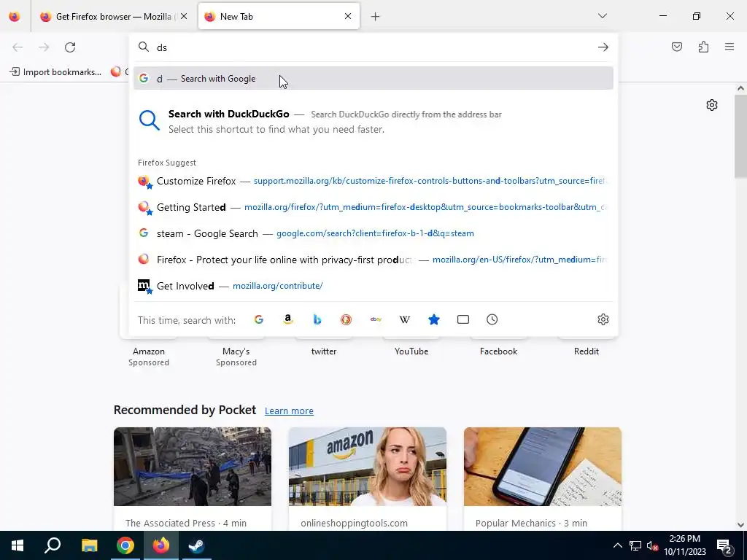This screenshot has width=747, height=560.
Task: Click the Firefox View icon in the tab strip
Action: click(x=15, y=17)
